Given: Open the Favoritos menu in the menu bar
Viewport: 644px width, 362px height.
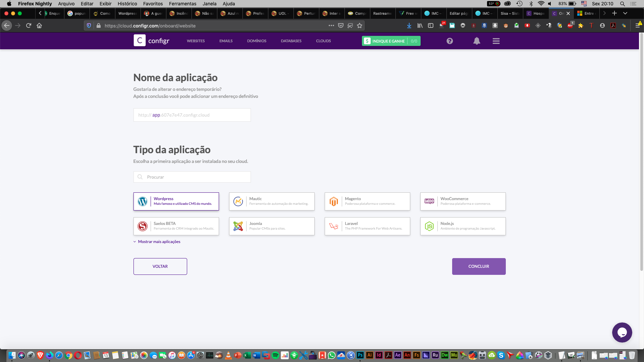Looking at the screenshot, I should click(x=153, y=4).
